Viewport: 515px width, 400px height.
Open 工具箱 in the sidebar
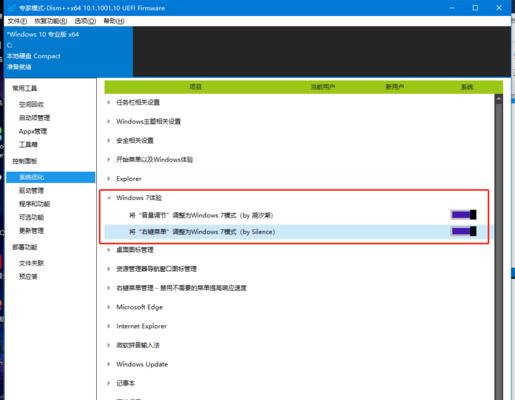pos(28,144)
